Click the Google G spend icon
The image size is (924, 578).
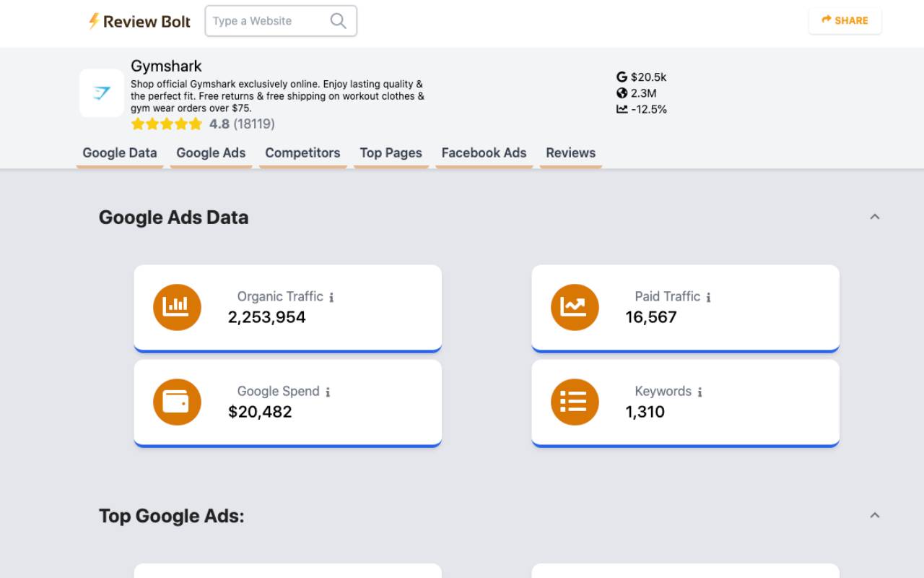click(622, 77)
